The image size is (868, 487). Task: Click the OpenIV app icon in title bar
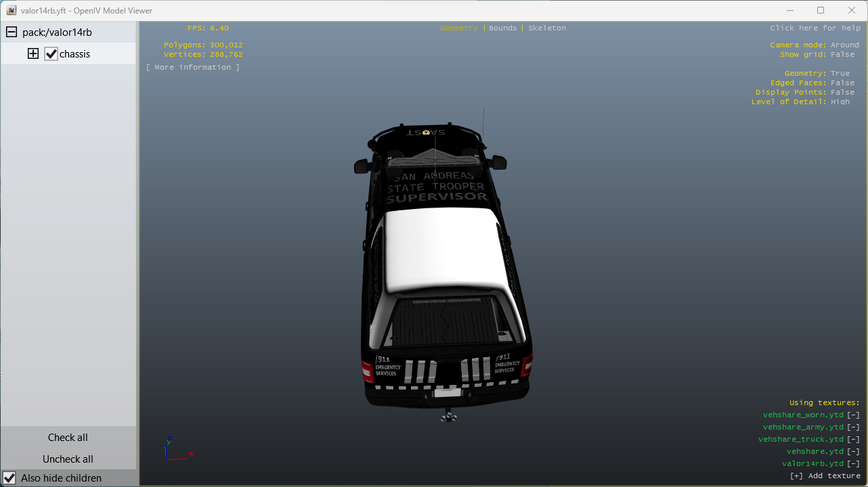tap(12, 11)
